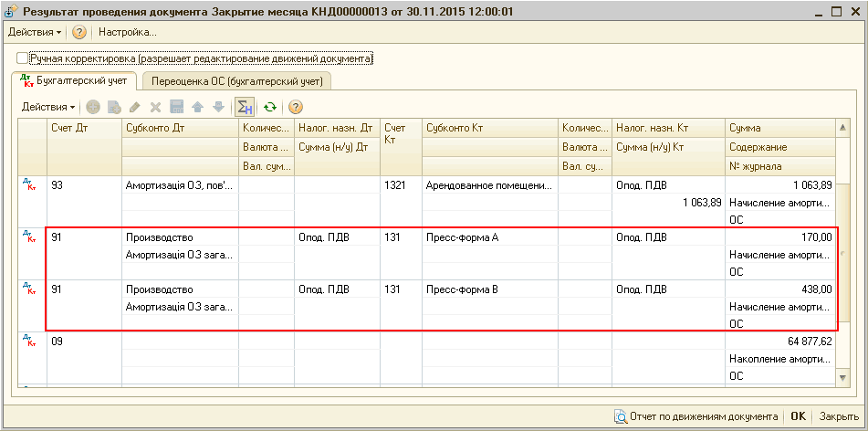Open Отчет по движениям документа report
868x431 pixels.
point(695,415)
